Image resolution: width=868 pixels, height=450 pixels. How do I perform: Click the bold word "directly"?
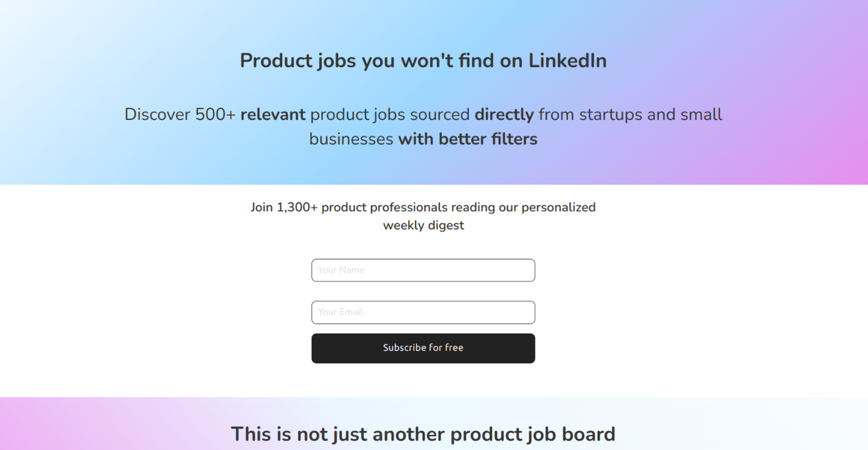point(504,114)
